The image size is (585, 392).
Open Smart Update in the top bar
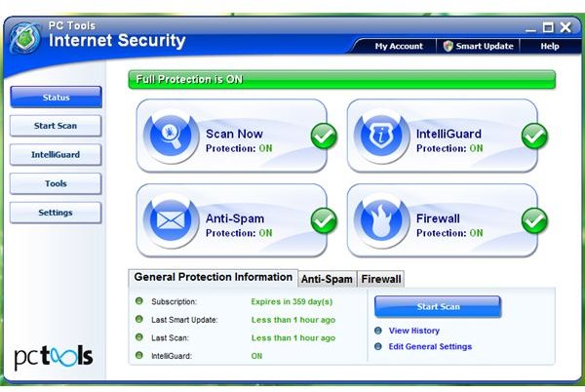479,46
